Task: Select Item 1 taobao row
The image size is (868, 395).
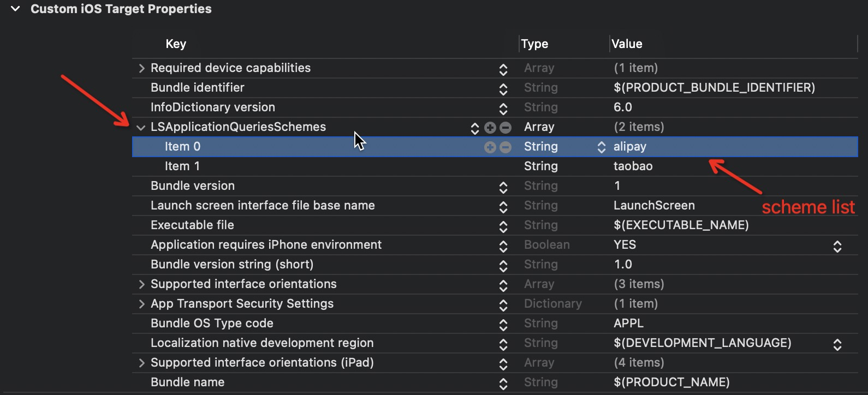Action: click(x=633, y=166)
